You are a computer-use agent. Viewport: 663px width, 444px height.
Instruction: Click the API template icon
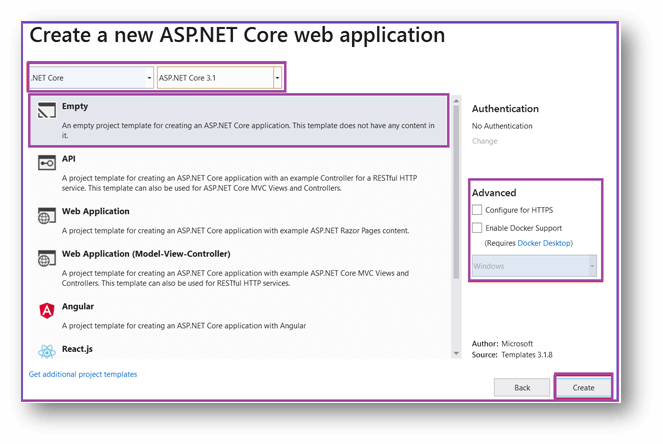47,163
